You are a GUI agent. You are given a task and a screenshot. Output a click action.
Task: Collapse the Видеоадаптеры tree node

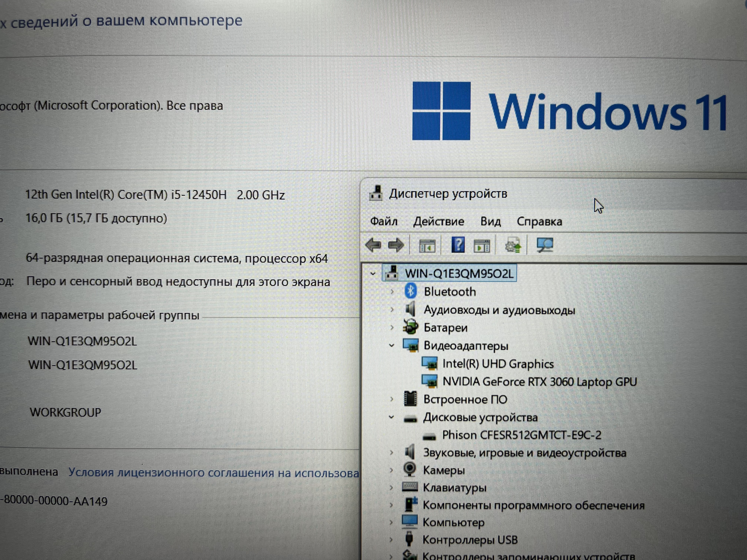392,345
